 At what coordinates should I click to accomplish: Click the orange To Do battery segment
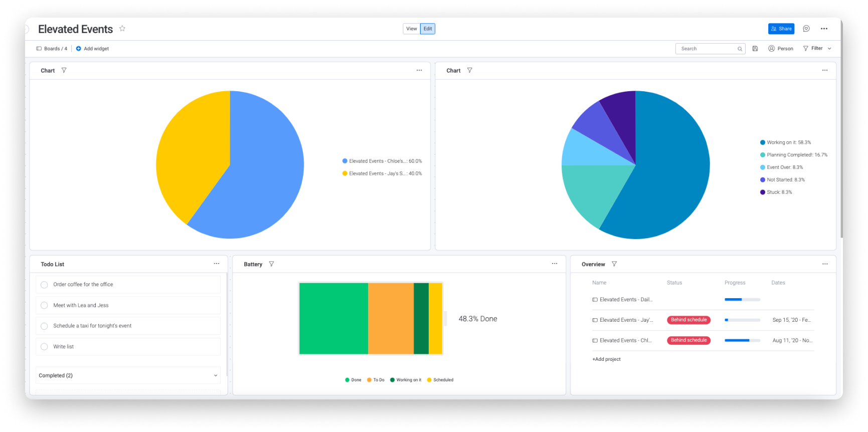coord(391,319)
